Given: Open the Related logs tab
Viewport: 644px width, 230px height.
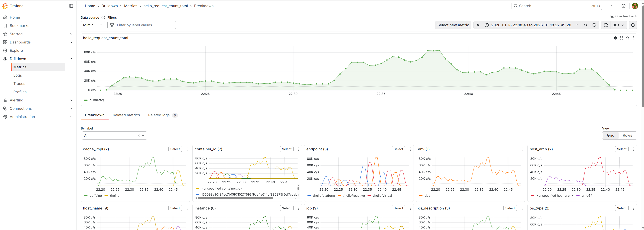Looking at the screenshot, I should click(x=159, y=115).
